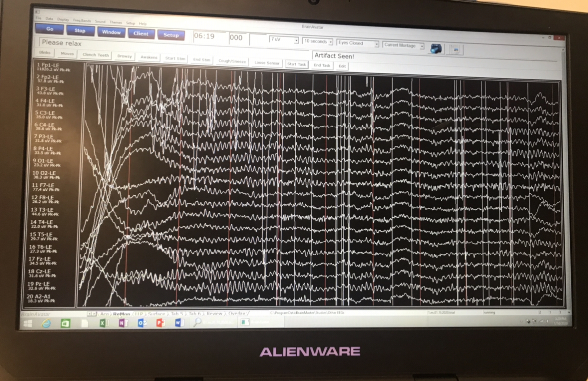Open Word from the taskbar
The width and height of the screenshot is (588, 381).
click(179, 322)
